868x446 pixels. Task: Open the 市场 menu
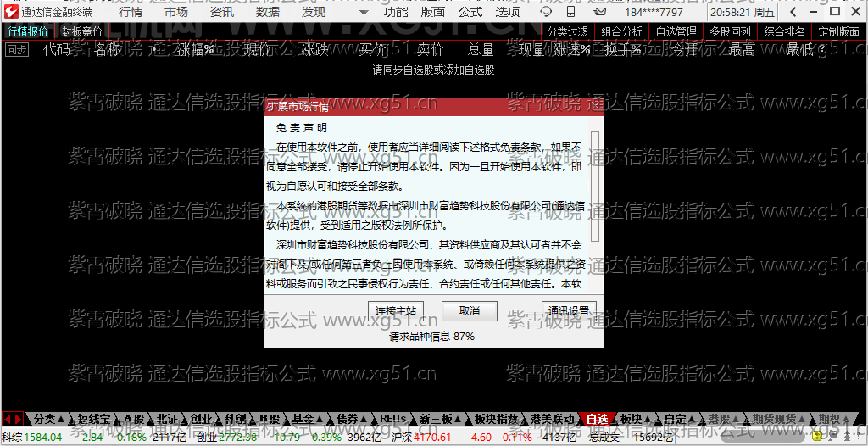176,12
